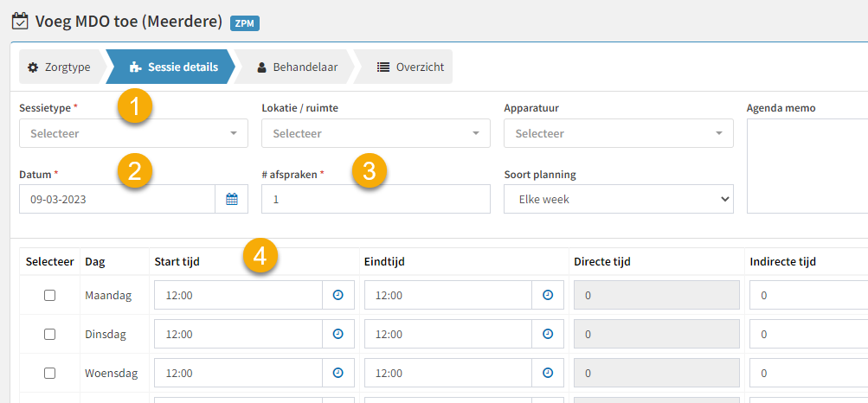The image size is (868, 403).
Task: Click the Dinsdag row label
Action: 106,334
